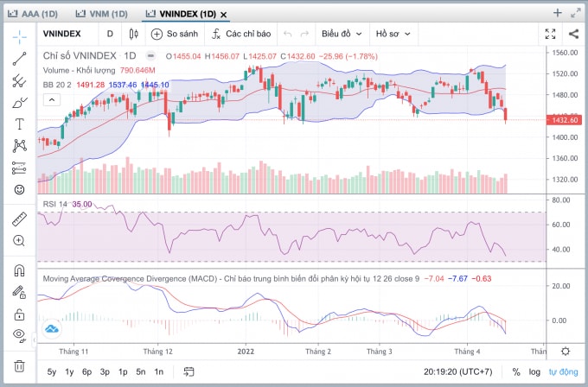Select the 5y time range
This screenshot has height=387, width=588.
(x=52, y=372)
